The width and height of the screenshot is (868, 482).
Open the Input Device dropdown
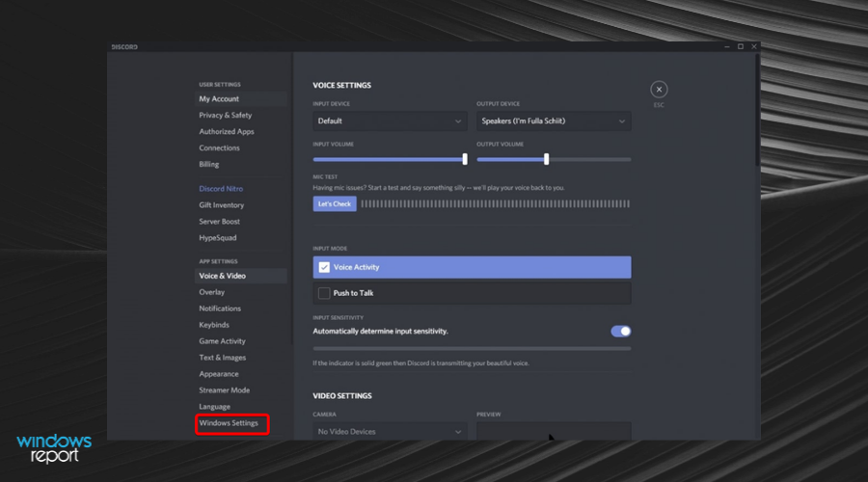click(x=390, y=121)
